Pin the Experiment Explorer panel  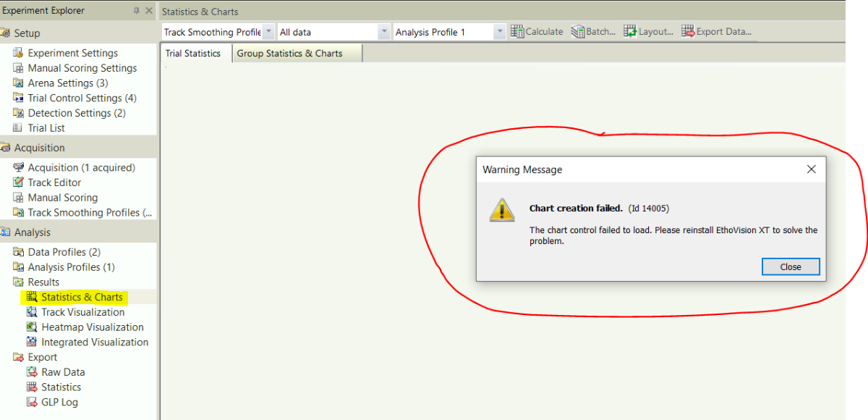click(x=137, y=11)
